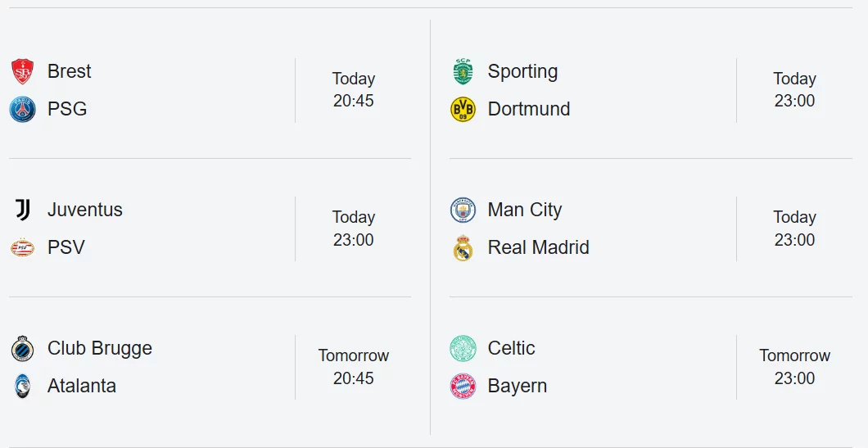Select the Sporting CP crest
This screenshot has height=448, width=868.
pyautogui.click(x=463, y=71)
